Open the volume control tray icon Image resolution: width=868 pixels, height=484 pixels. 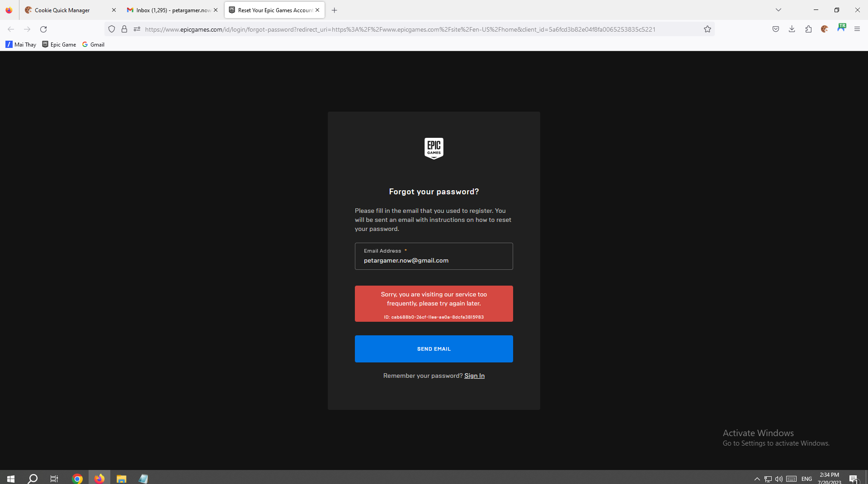tap(779, 479)
